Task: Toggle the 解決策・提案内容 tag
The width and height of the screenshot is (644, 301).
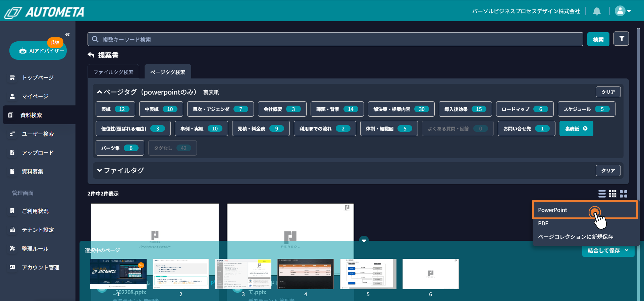Action: click(x=401, y=109)
